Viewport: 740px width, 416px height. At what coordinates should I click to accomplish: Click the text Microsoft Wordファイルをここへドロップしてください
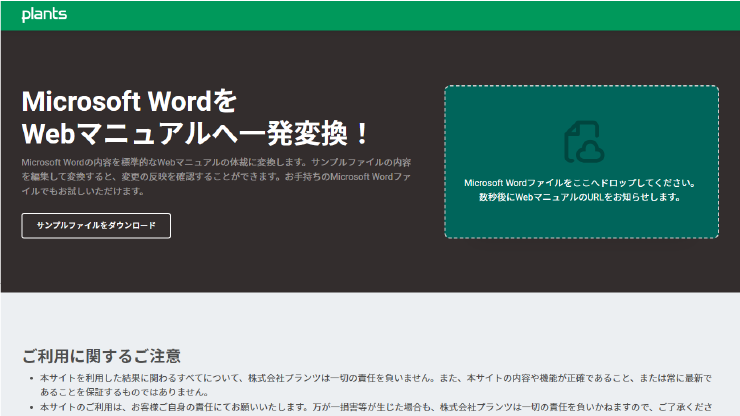coord(581,183)
